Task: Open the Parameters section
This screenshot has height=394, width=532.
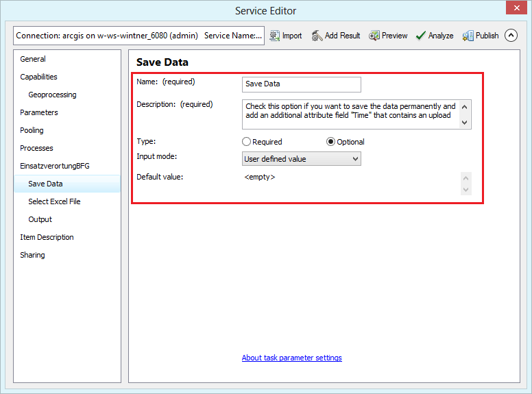Action: coord(39,112)
